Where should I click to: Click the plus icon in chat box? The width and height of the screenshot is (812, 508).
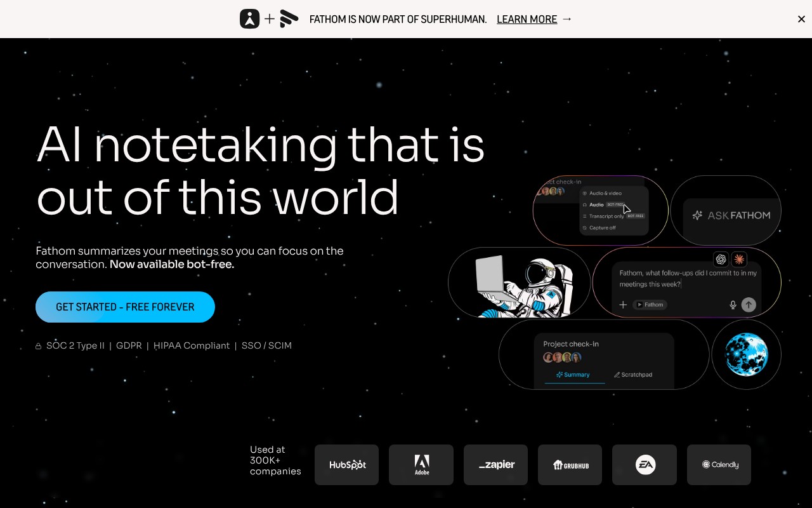pos(623,305)
